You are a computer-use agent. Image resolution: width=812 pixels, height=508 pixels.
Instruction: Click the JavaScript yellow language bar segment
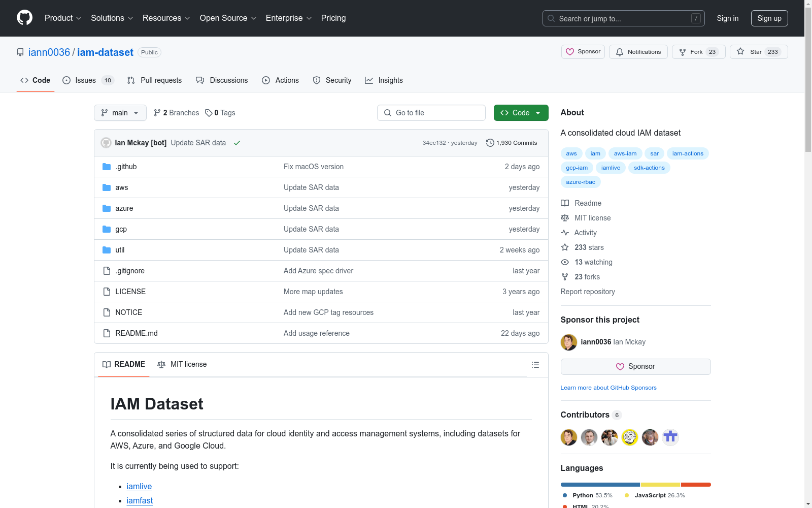660,485
